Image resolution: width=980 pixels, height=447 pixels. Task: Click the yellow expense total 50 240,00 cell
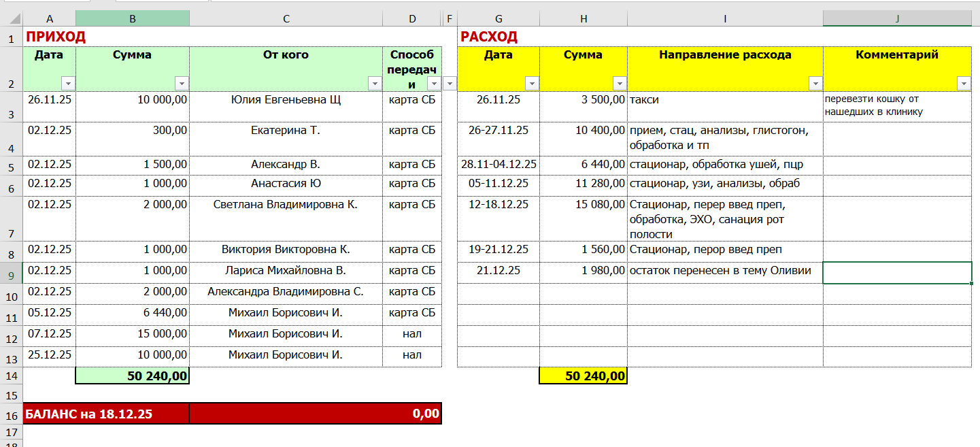click(583, 376)
